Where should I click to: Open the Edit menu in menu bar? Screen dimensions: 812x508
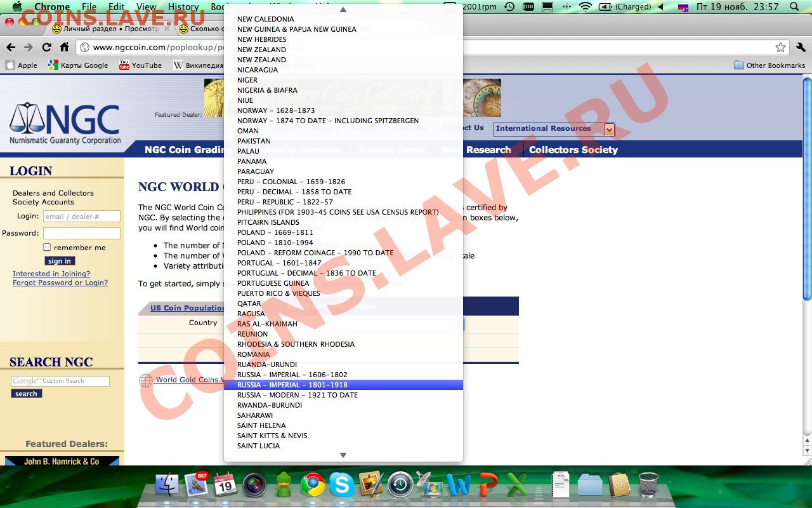coord(116,7)
